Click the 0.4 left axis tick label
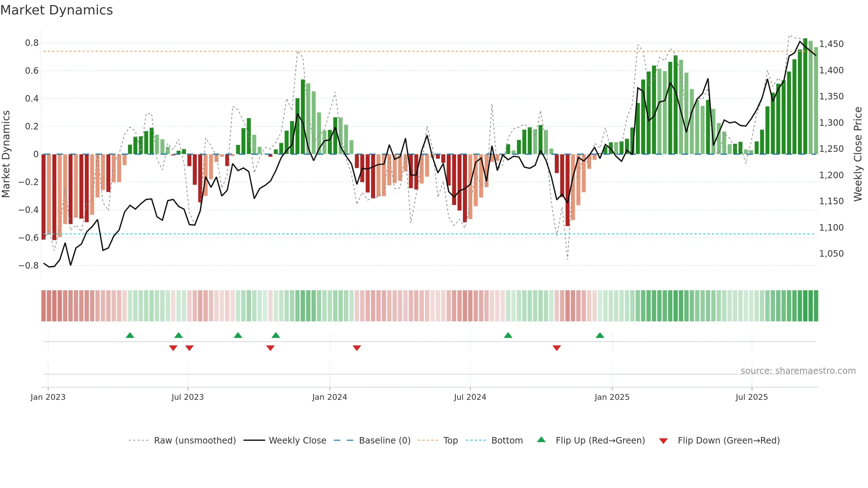The image size is (868, 488). (32, 99)
